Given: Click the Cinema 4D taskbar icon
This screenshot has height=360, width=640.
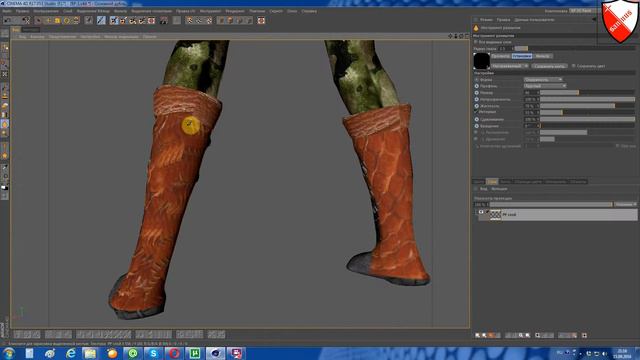Looking at the screenshot, I should tap(216, 353).
